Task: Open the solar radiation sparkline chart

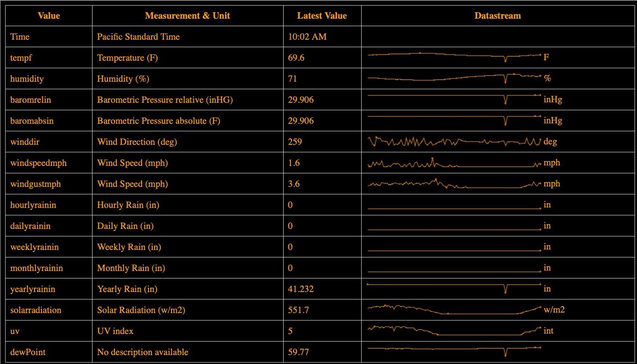Action: pos(454,310)
